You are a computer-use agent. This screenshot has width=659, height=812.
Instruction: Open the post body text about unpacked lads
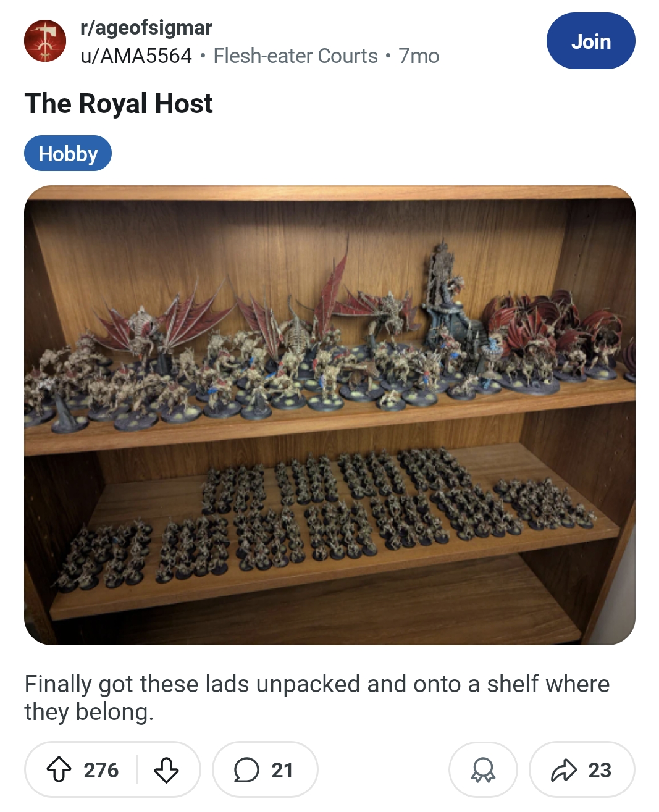click(x=317, y=698)
